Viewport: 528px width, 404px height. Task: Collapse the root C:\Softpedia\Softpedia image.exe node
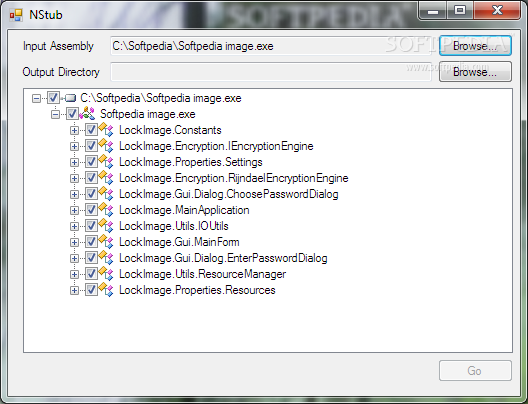coord(36,98)
